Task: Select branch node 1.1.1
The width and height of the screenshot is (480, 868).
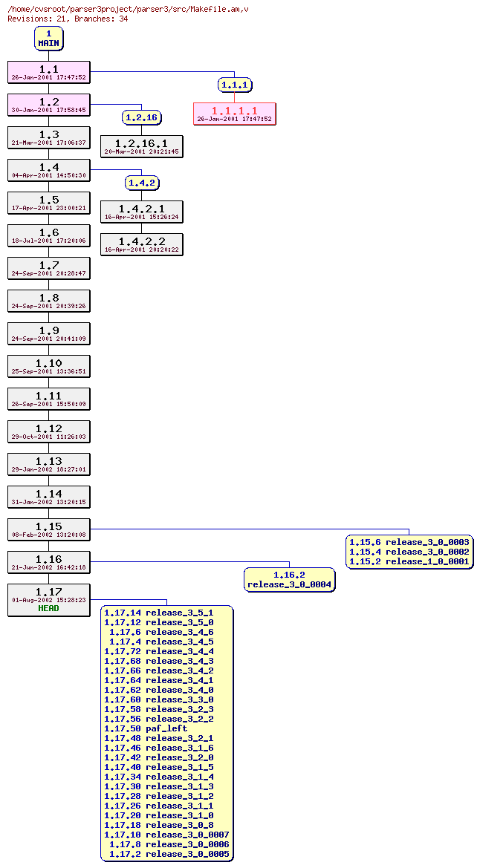Action: click(x=235, y=85)
